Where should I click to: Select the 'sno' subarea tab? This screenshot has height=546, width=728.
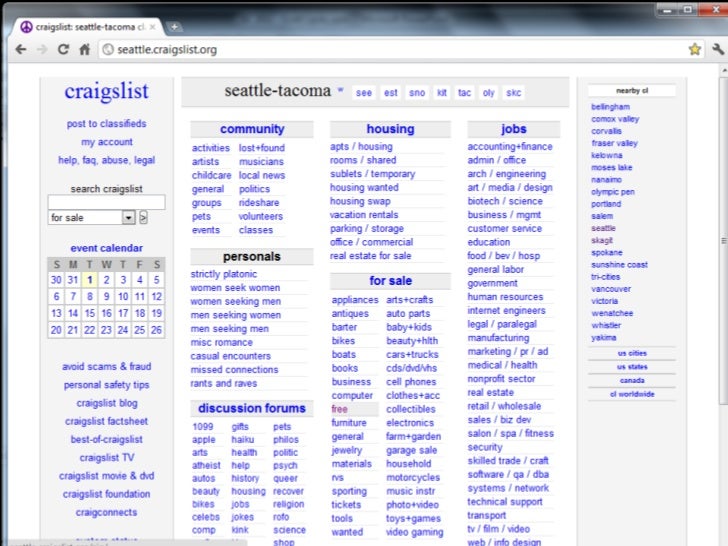(417, 93)
